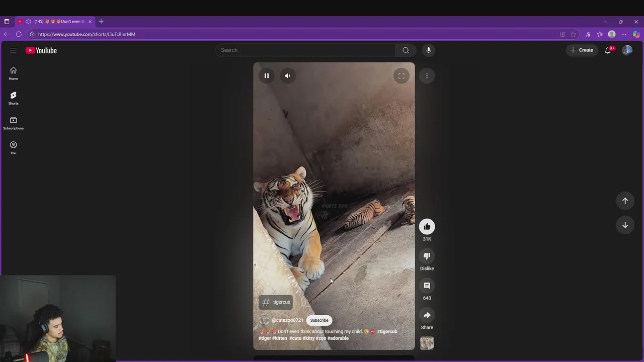Open the #cute hashtag link
This screenshot has width=644, height=362.
click(295, 338)
